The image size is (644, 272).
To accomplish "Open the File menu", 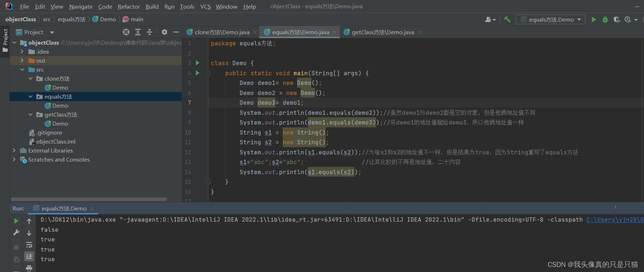I will [x=24, y=6].
